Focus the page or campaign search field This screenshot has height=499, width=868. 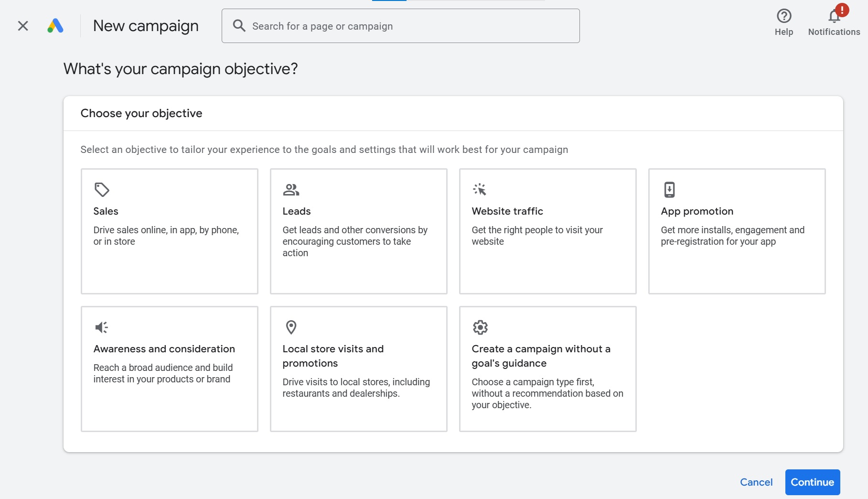[x=411, y=26]
